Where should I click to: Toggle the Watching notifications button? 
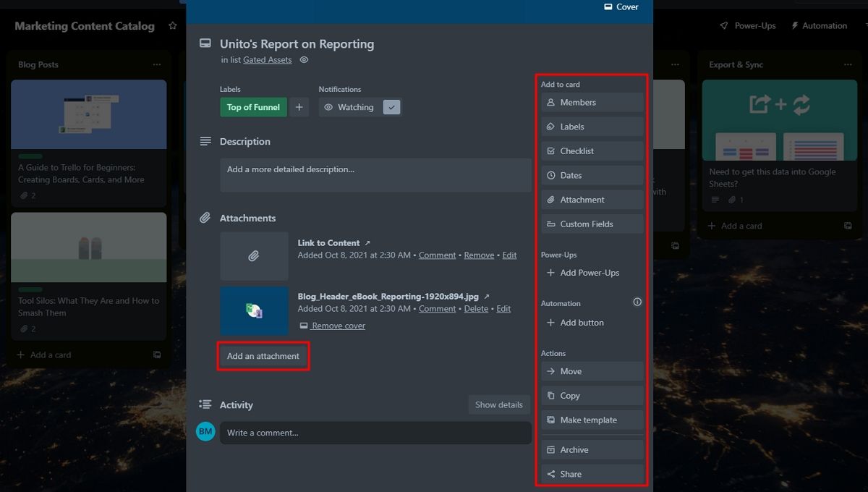(x=349, y=107)
